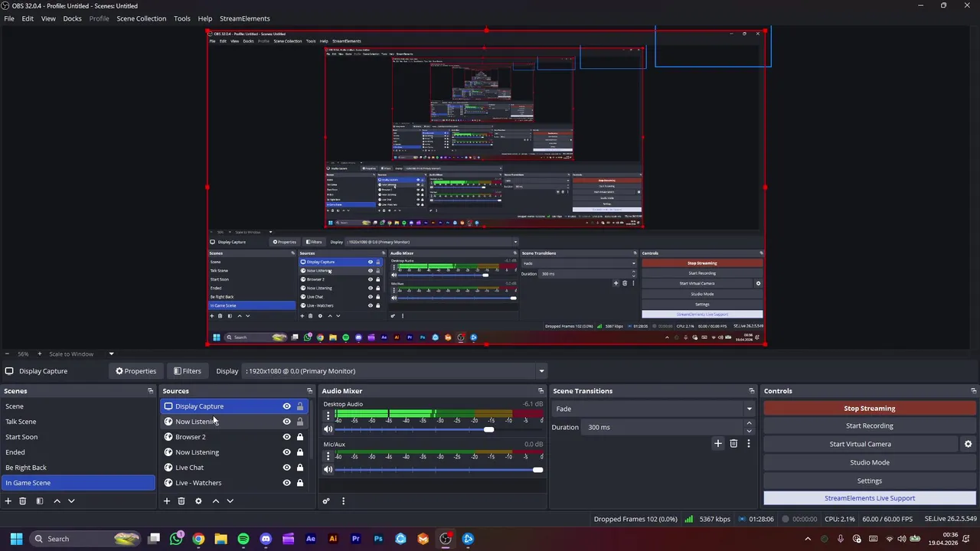Move scene up in Scenes list
This screenshot has height=551, width=980.
pos(57,500)
